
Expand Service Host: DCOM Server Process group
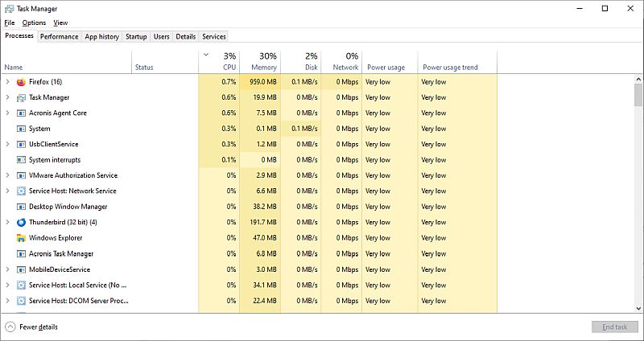pyautogui.click(x=7, y=301)
